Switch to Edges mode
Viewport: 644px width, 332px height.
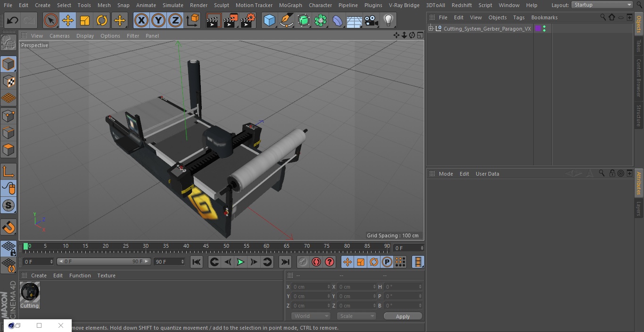point(8,133)
